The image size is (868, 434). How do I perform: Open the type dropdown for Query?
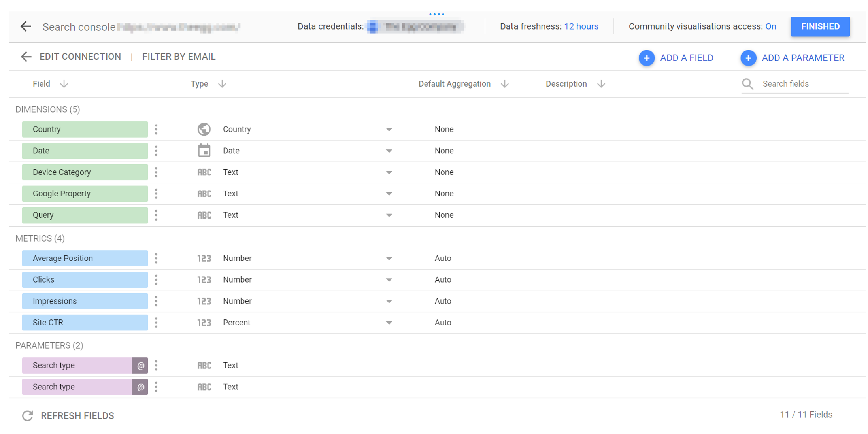389,215
